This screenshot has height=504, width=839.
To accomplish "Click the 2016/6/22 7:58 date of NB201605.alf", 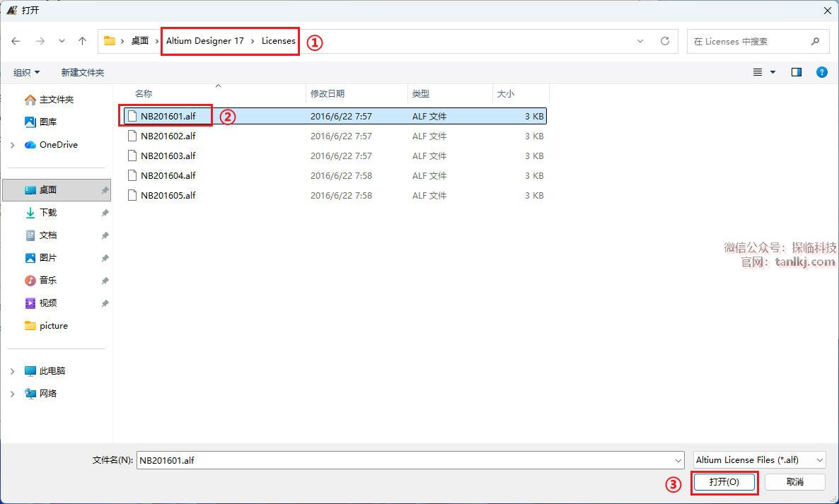I will click(342, 196).
